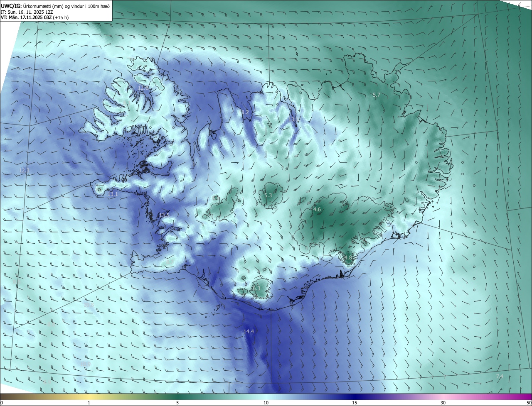Click the 6.3 value on the southern glacier
Viewport: 532px width, 406px height.
pos(256,288)
